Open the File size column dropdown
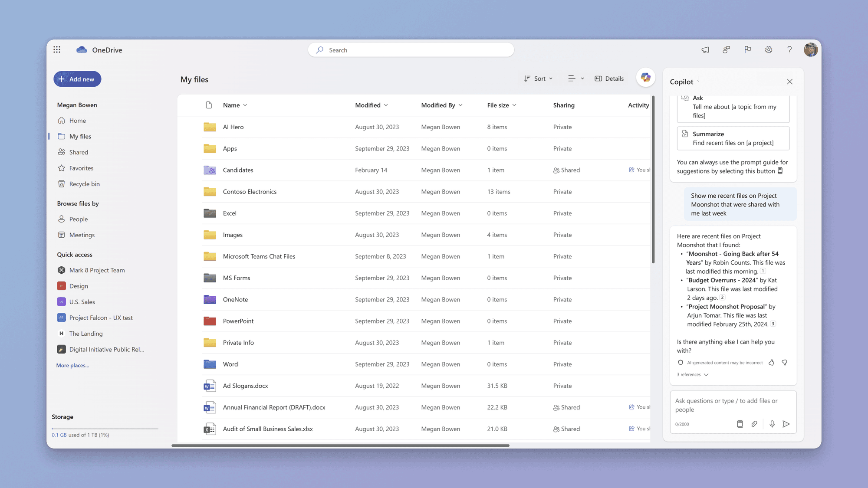Viewport: 868px width, 488px height. (502, 105)
